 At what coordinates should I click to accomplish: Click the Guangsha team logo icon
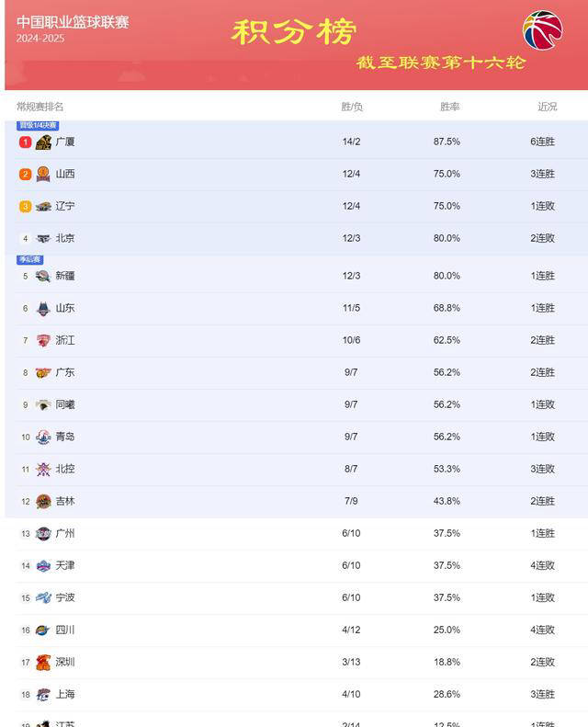(x=43, y=142)
